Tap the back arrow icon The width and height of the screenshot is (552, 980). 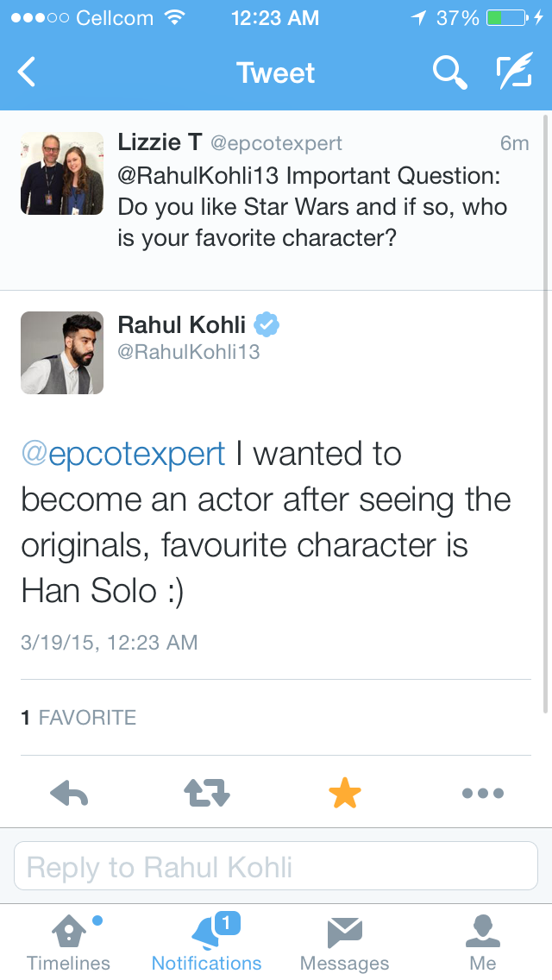pyautogui.click(x=28, y=73)
